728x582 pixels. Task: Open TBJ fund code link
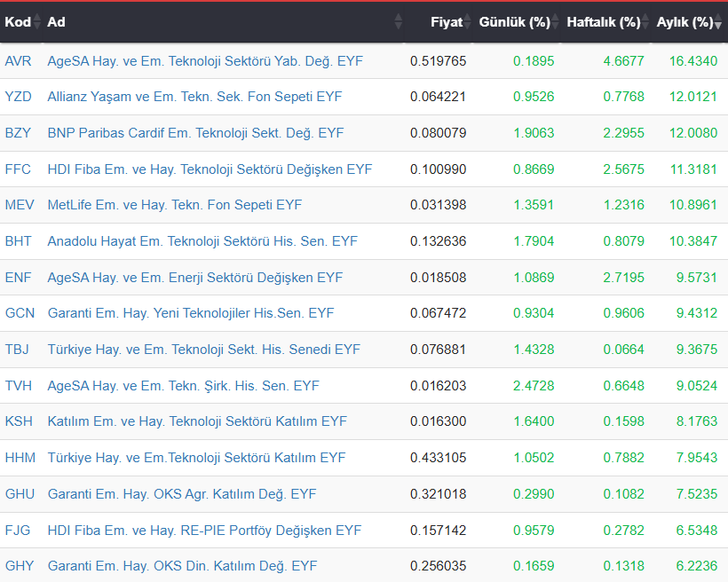point(17,349)
